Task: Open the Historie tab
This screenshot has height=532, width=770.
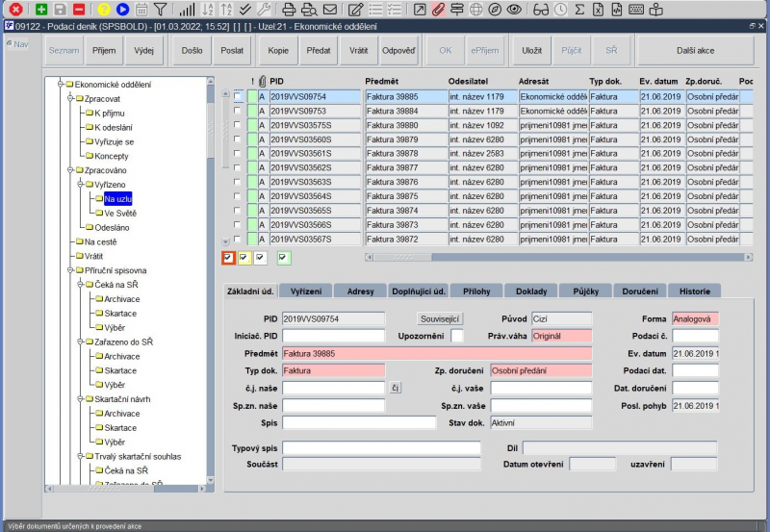Action: click(694, 291)
